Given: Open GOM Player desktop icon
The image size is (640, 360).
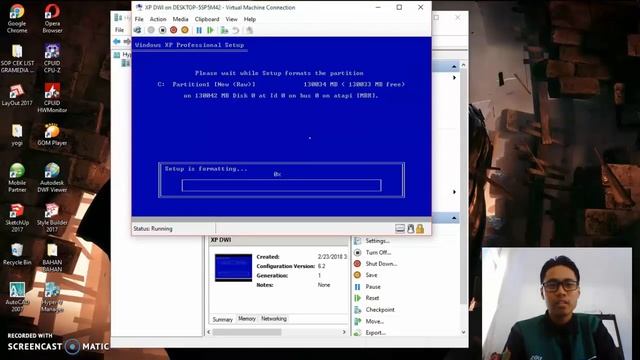Looking at the screenshot, I should (x=52, y=135).
